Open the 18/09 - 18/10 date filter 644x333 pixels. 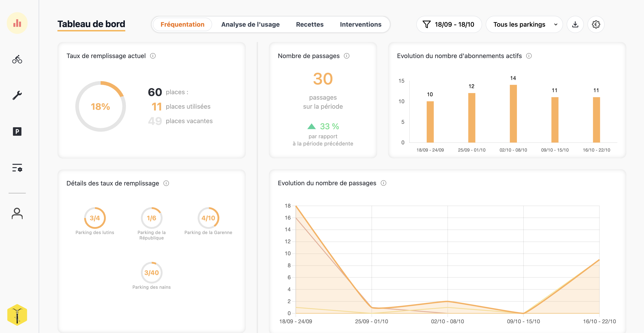pyautogui.click(x=449, y=24)
